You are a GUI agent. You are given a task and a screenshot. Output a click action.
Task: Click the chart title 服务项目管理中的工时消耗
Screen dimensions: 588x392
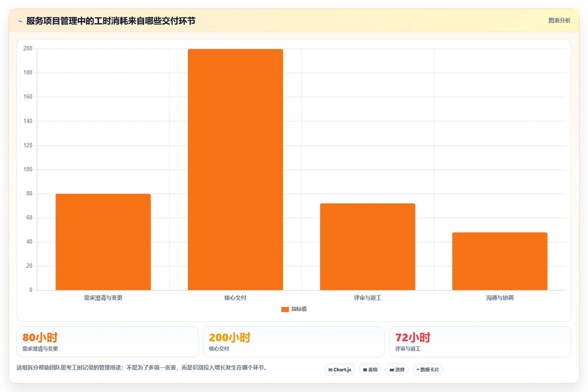111,21
